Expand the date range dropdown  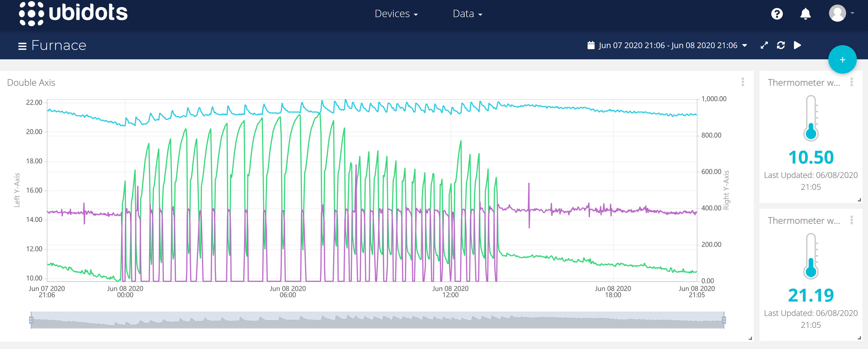[x=745, y=46]
